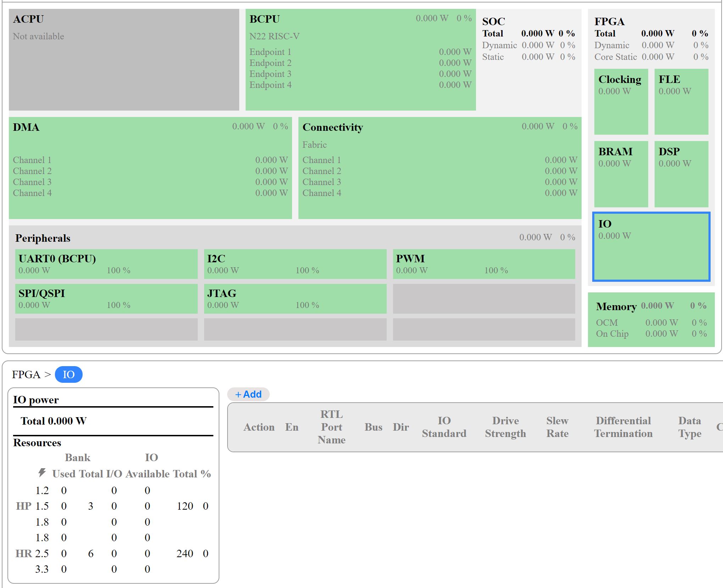Open UART0 (BCPU) peripheral tile
This screenshot has width=723, height=588.
[x=106, y=264]
